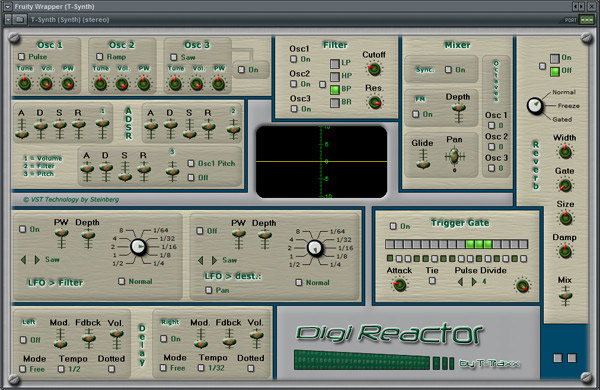Click the first lit green Trigger Gate step
The width and height of the screenshot is (600, 390).
pos(470,244)
